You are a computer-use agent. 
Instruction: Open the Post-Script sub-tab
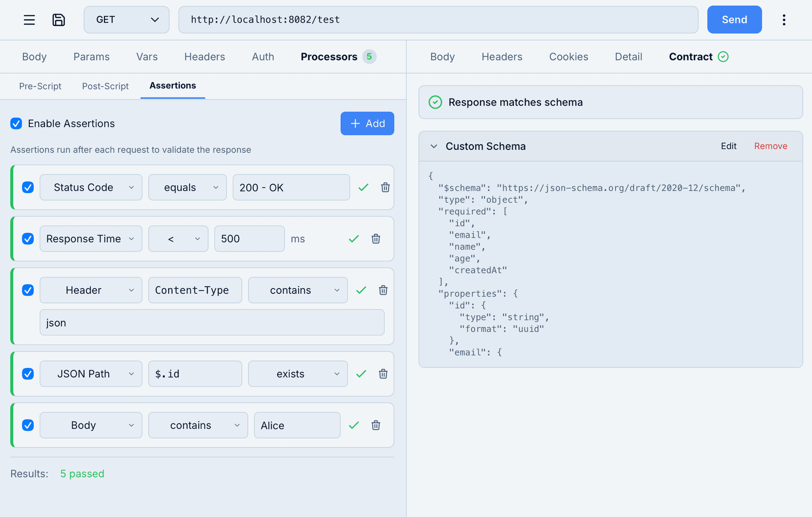[x=105, y=86]
